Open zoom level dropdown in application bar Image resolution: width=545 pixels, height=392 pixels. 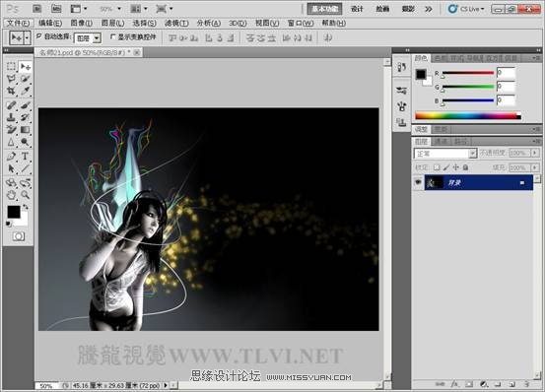119,9
